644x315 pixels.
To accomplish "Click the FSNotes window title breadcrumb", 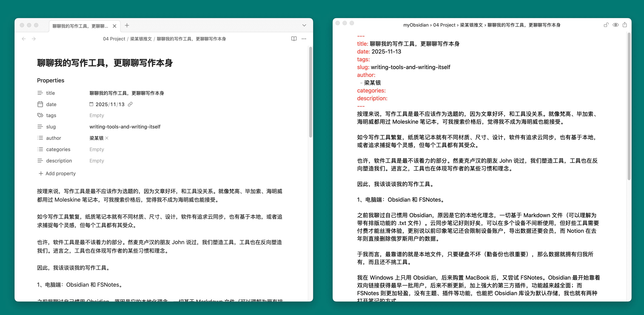I will pyautogui.click(x=482, y=25).
